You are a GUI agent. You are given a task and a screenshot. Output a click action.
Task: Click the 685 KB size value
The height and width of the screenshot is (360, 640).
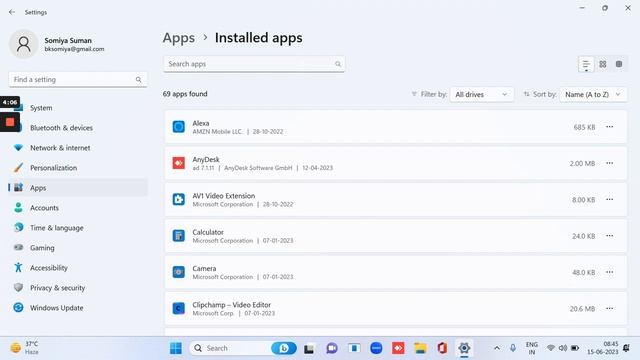(584, 127)
